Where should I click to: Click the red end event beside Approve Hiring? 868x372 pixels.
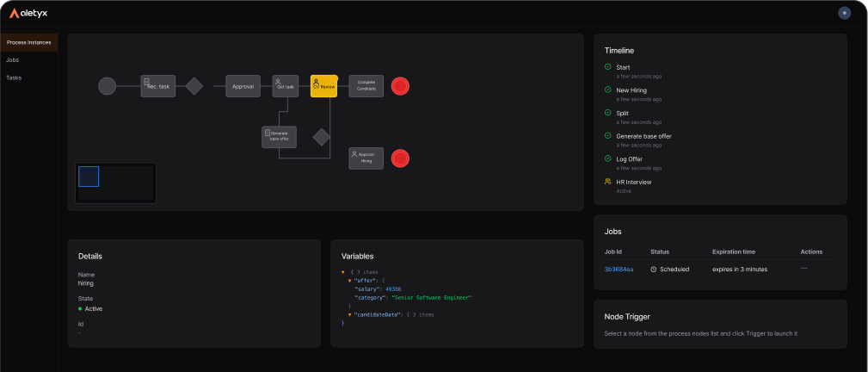click(x=400, y=158)
